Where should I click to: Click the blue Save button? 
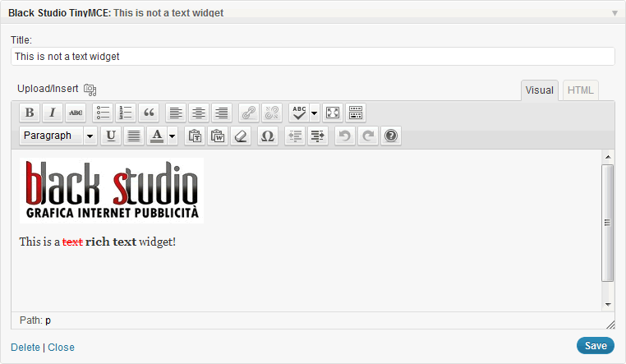(596, 346)
